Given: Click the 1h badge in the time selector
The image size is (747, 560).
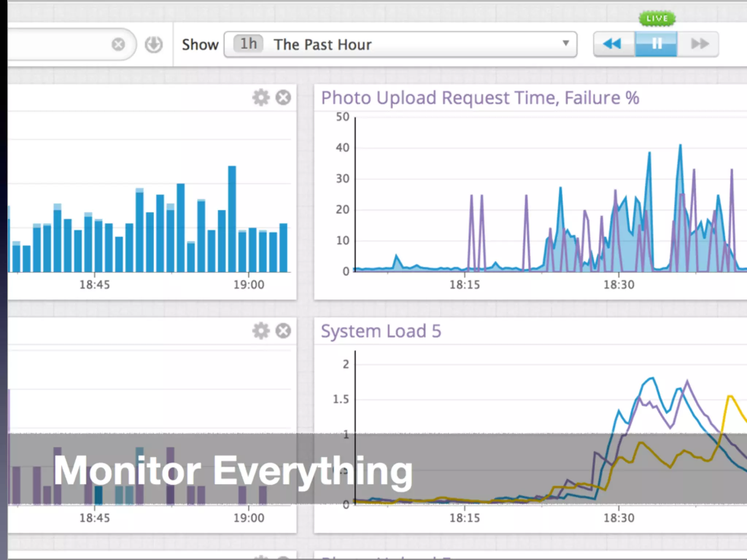Looking at the screenshot, I should [x=248, y=44].
